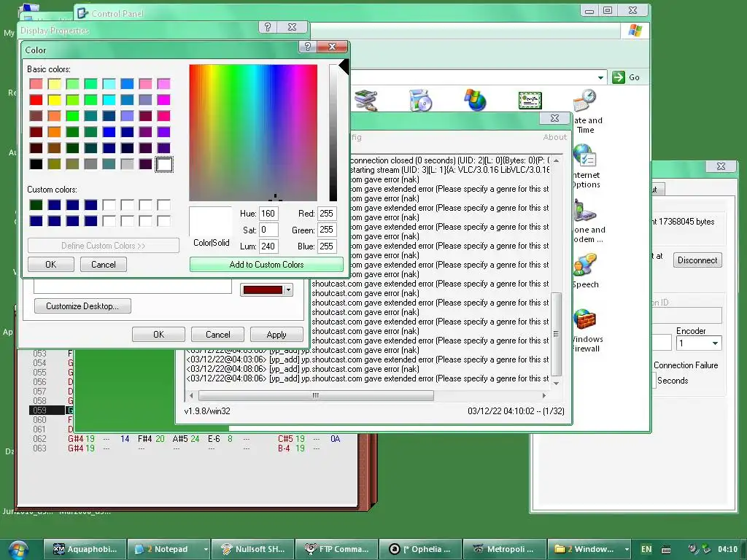Open the Encoder dropdown showing 1
This screenshot has width=747, height=560.
click(x=715, y=343)
